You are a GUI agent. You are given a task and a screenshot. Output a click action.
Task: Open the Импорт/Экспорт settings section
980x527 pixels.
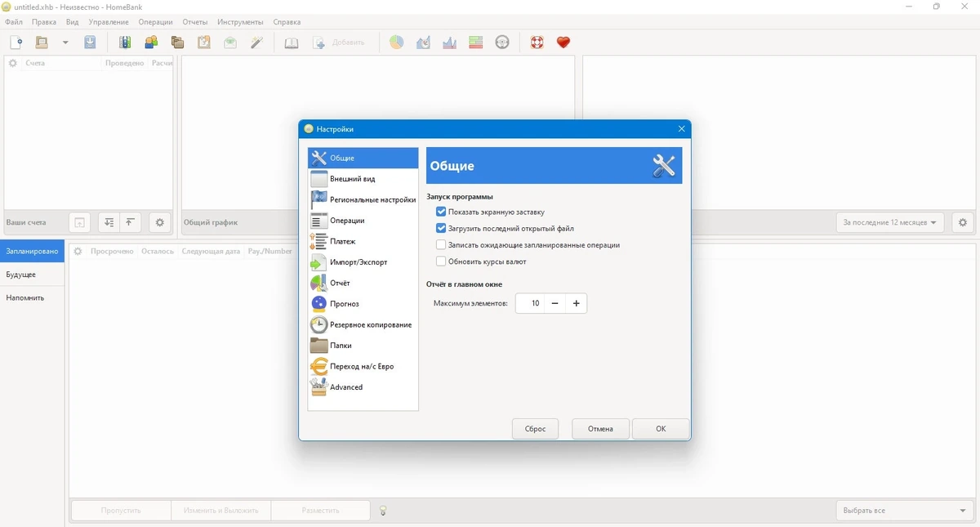[363, 262]
